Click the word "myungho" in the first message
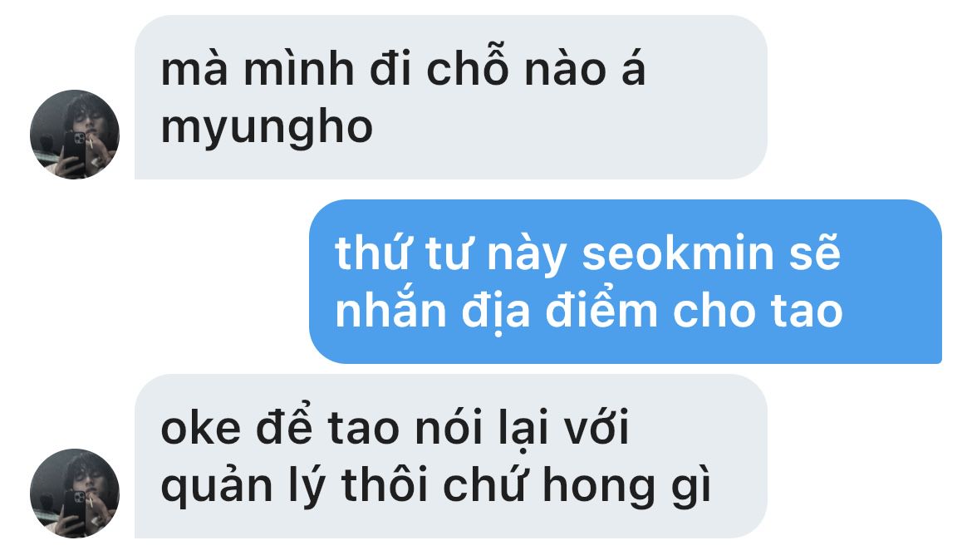The width and height of the screenshot is (972, 560). [x=267, y=129]
